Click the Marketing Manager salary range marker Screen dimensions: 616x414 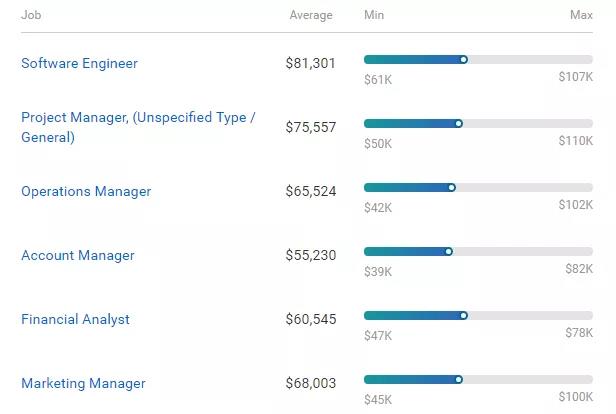click(x=459, y=379)
